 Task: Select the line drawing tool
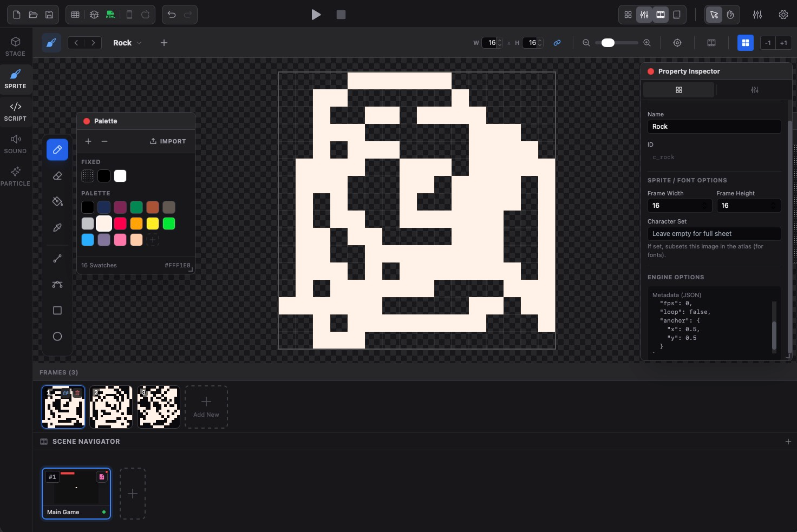pos(57,259)
